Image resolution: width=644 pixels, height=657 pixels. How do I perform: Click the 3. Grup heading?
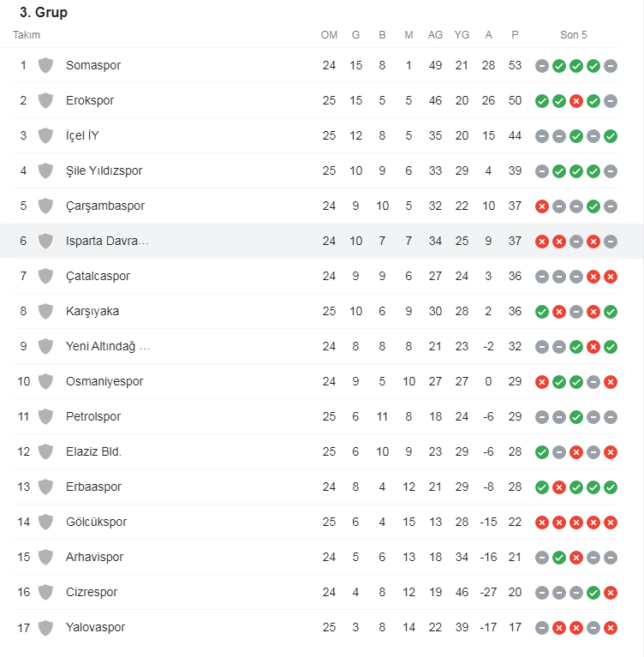tap(44, 13)
